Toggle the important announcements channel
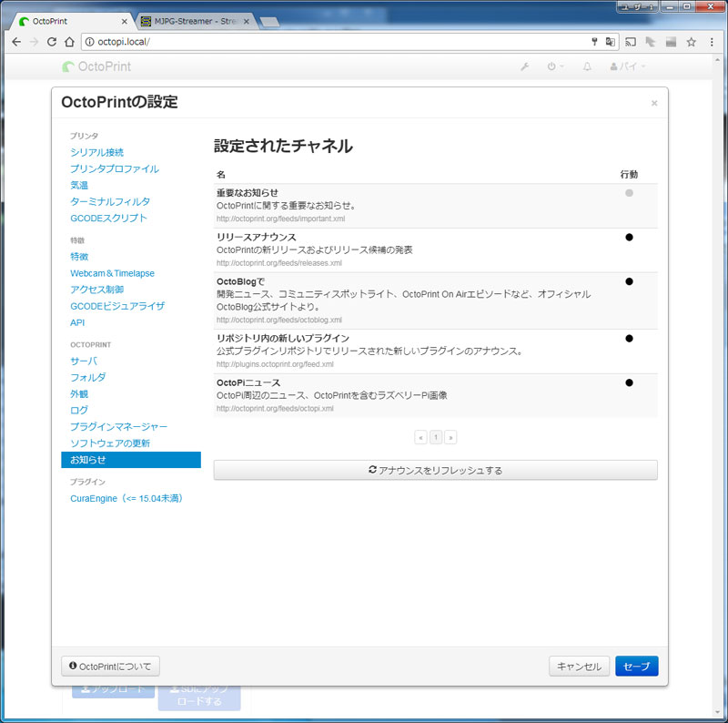 (629, 193)
